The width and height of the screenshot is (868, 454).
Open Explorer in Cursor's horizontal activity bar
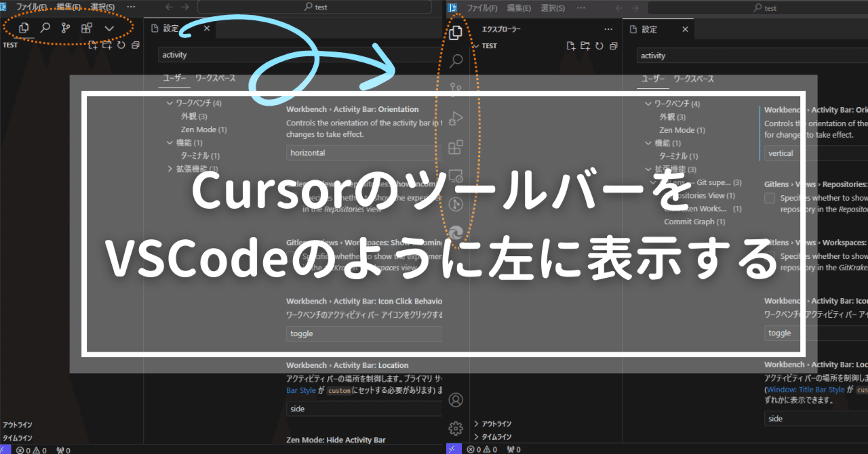[24, 28]
